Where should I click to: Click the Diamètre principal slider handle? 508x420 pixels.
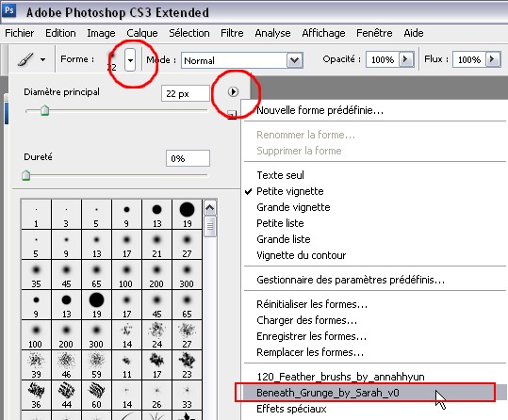coord(44,110)
